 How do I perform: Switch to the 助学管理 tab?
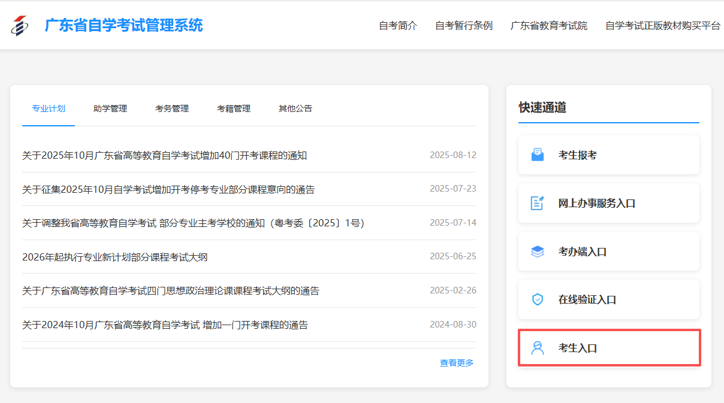tap(110, 108)
